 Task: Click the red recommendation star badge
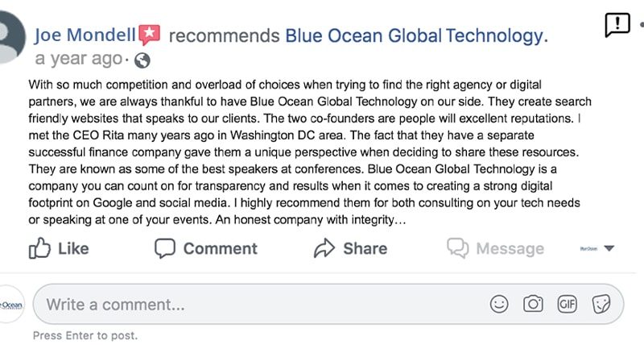(150, 35)
